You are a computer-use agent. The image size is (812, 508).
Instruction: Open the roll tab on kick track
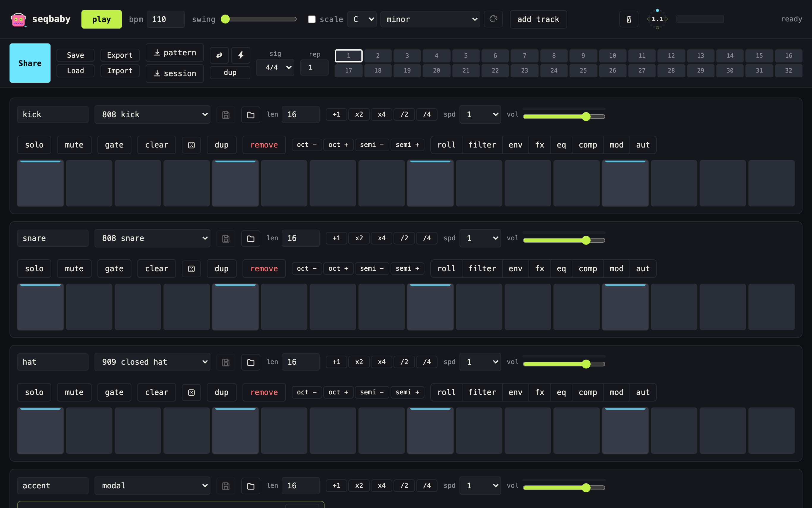pos(446,145)
